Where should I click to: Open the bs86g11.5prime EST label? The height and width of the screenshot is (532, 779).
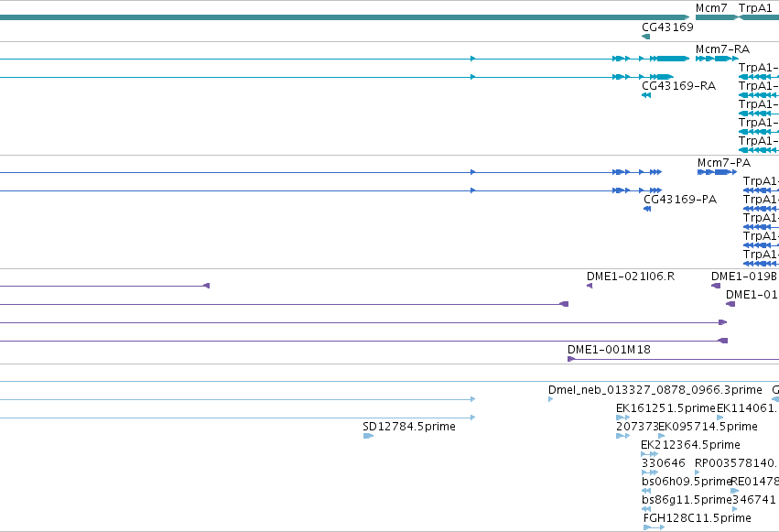687,500
